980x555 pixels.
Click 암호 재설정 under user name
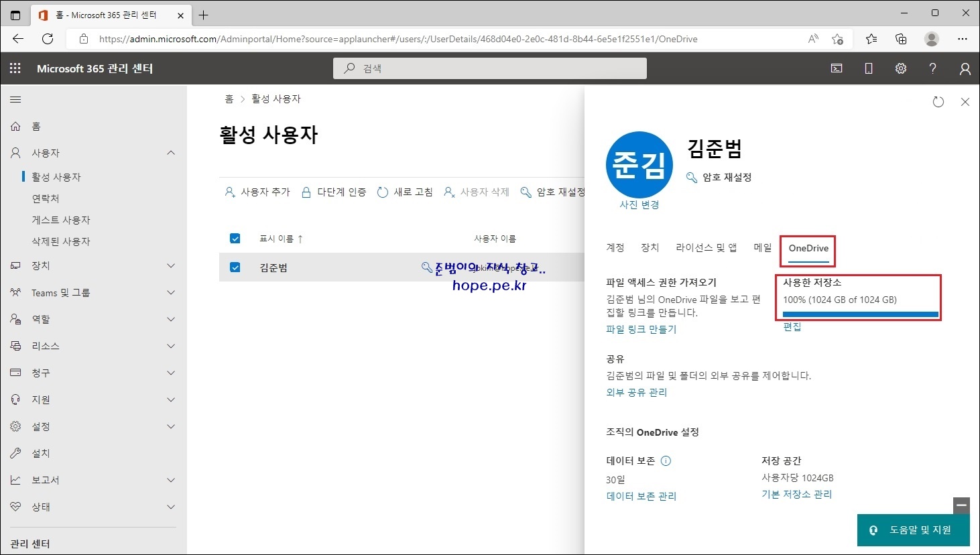[719, 177]
